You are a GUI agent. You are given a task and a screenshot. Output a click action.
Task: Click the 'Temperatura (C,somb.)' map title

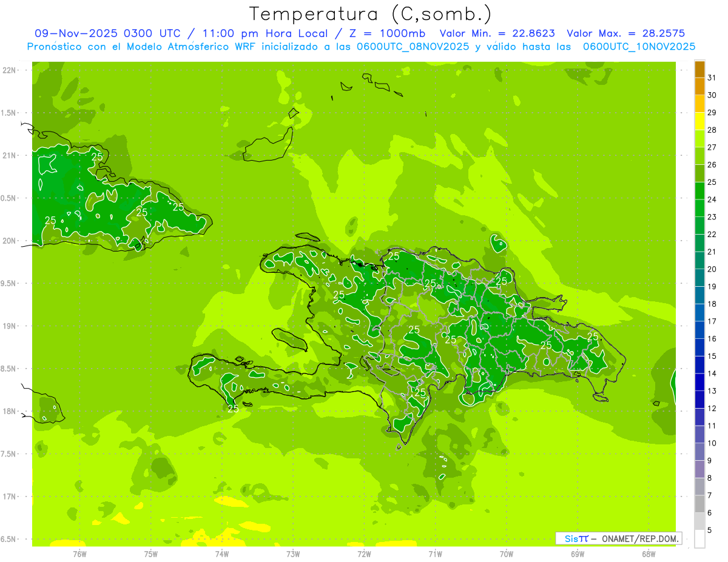coord(370,13)
